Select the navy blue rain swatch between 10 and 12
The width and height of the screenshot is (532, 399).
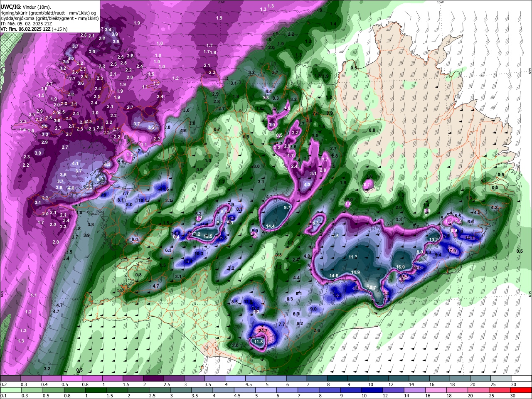(372, 390)
